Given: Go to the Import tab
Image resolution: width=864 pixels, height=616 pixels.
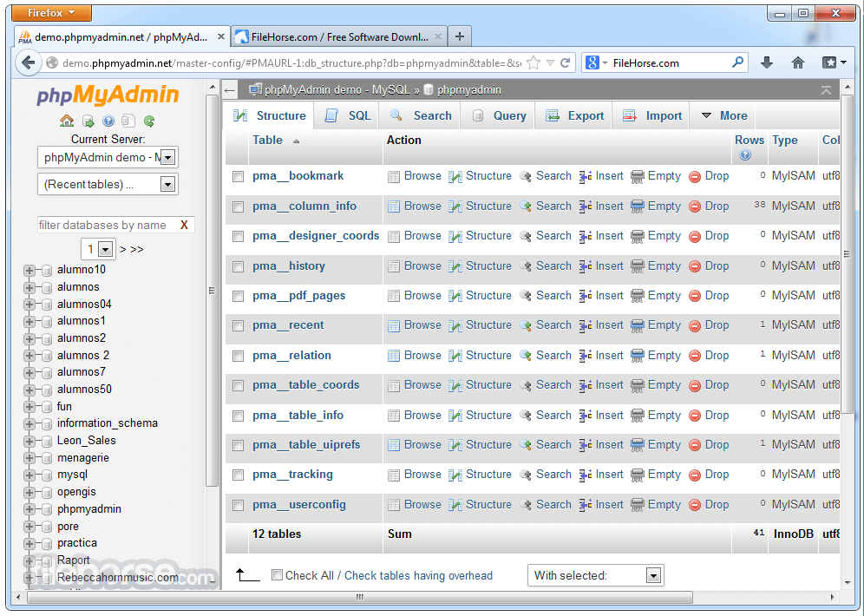Looking at the screenshot, I should click(x=651, y=115).
